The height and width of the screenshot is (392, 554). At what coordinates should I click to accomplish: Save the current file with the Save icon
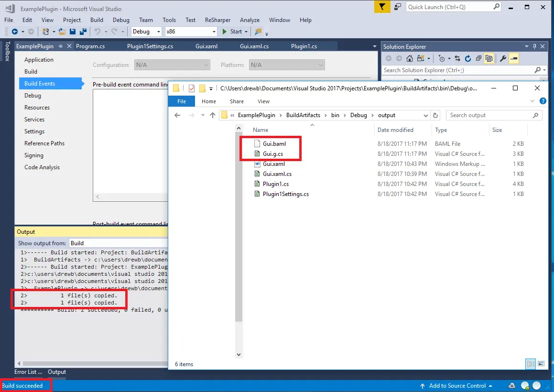[x=73, y=32]
